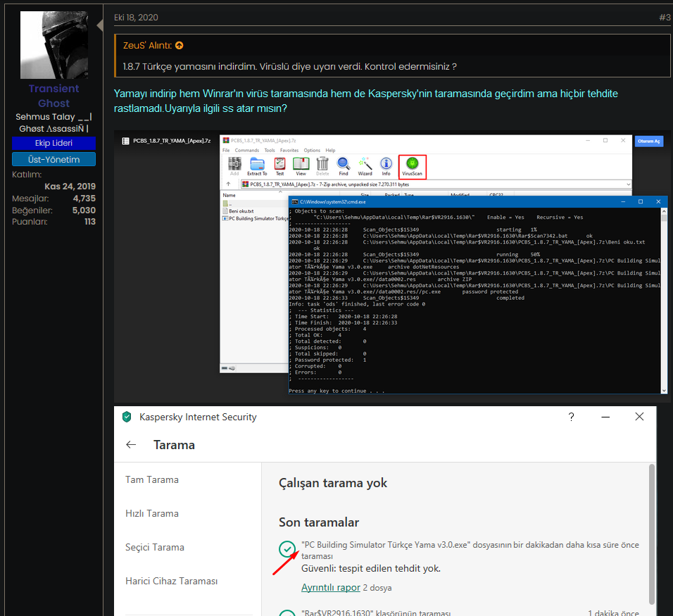Open the Ayrıntılı rapor link

[x=330, y=587]
